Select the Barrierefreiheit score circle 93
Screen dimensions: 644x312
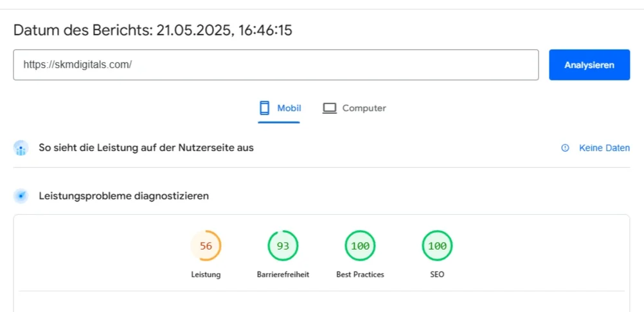[x=283, y=246]
